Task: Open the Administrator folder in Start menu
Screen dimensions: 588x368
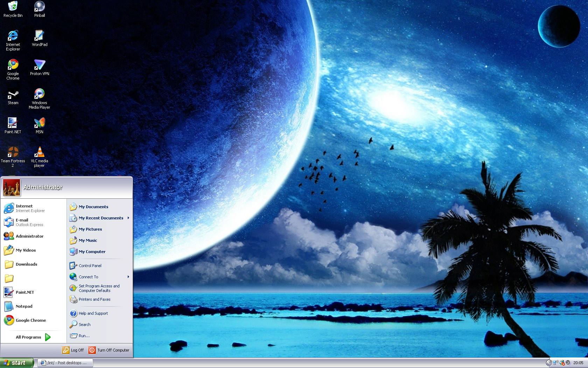Action: click(33, 236)
